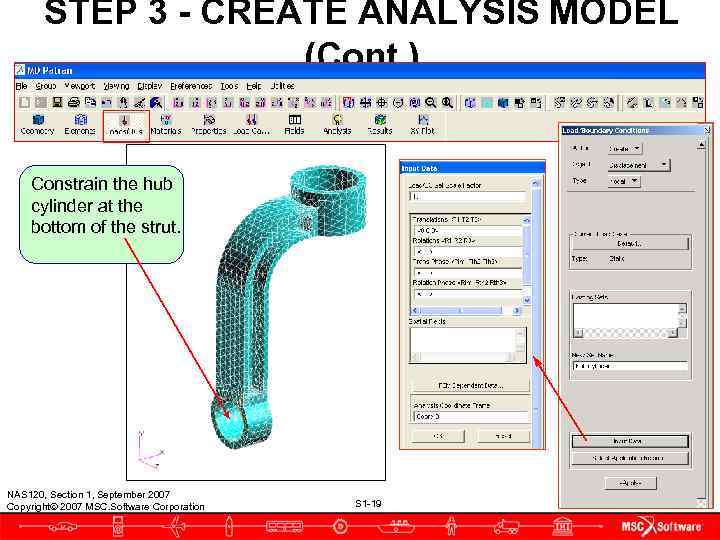Click Select Application Region... button
Image resolution: width=720 pixels, height=540 pixels.
630,458
